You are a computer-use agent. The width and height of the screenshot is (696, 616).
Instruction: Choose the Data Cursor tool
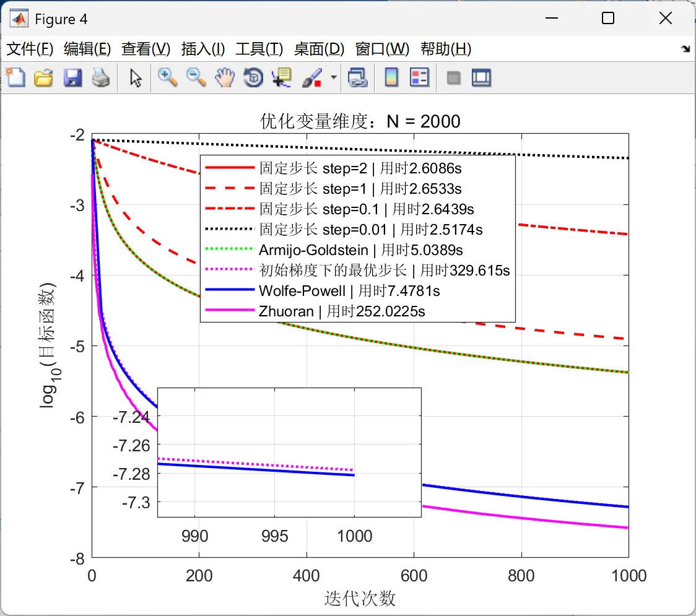282,77
